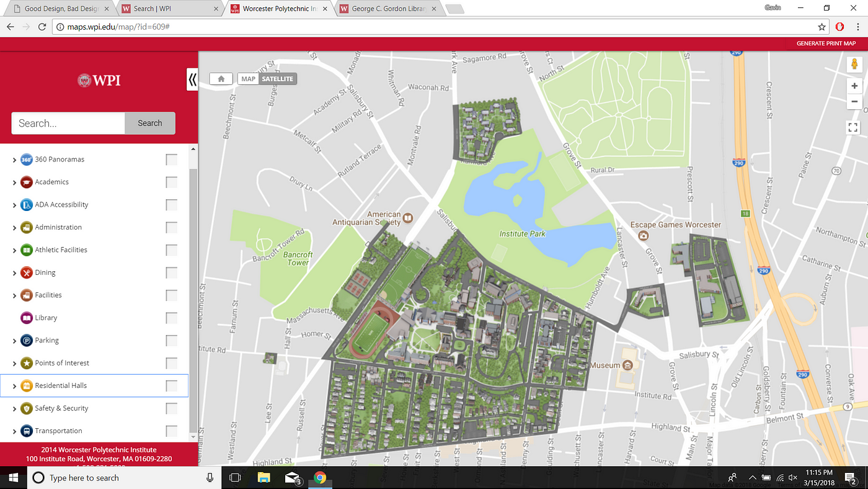Screen dimensions: 868x489
Task: Zoom out on the map
Action: [854, 102]
